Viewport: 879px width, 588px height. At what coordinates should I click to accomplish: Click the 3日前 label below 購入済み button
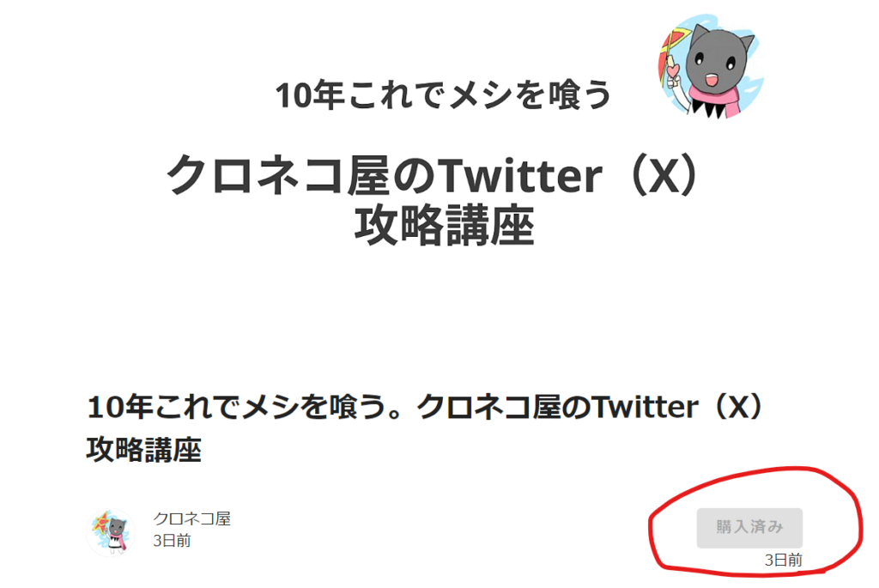click(783, 560)
